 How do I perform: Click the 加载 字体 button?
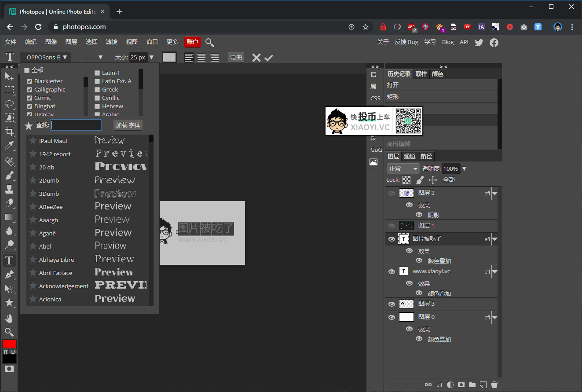[128, 125]
